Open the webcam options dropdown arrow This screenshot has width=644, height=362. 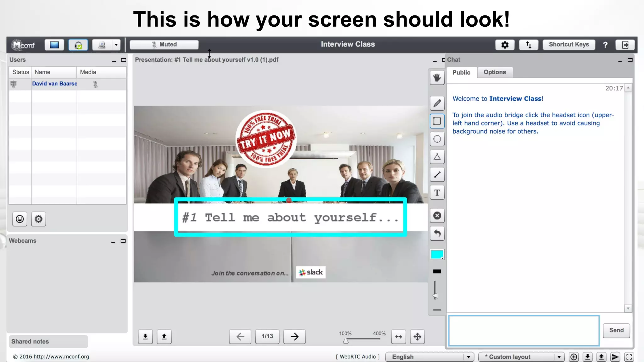116,45
